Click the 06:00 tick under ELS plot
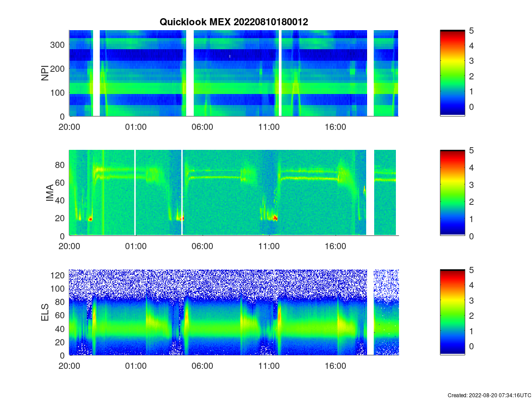532x399 pixels. [202, 366]
